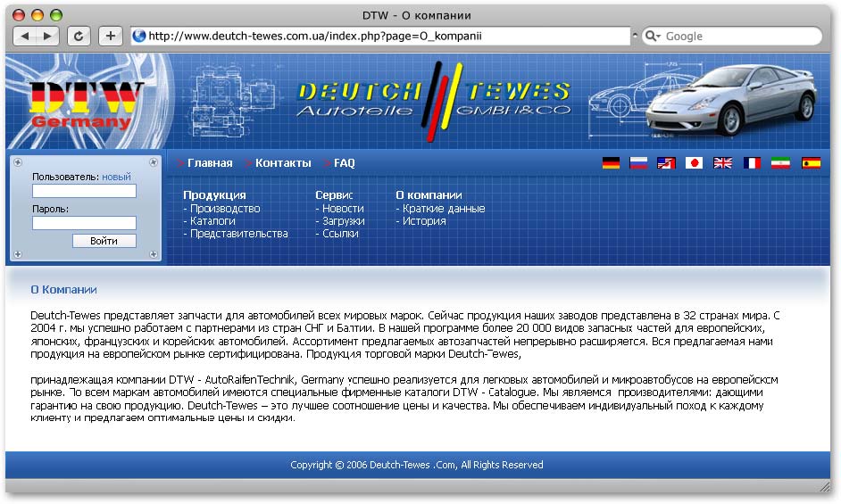This screenshot has width=841, height=504.
Task: Select the French flag language icon
Action: click(x=752, y=163)
